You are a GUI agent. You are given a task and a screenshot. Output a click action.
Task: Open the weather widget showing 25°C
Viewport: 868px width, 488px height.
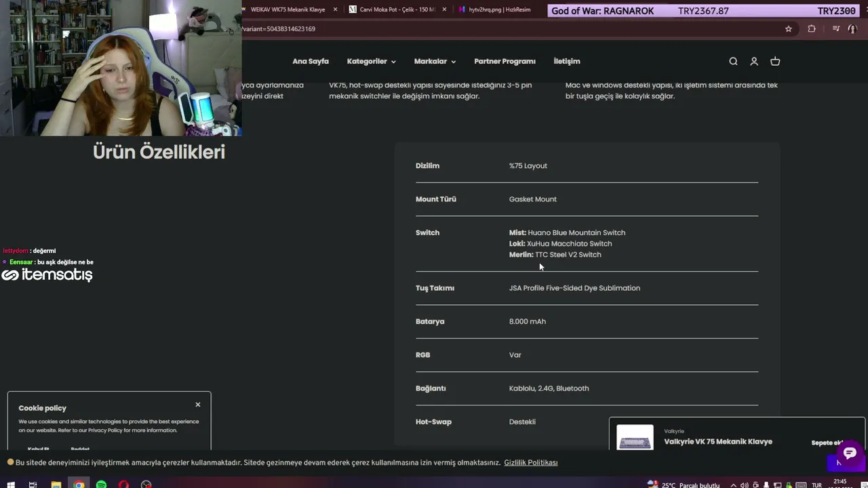(x=684, y=485)
